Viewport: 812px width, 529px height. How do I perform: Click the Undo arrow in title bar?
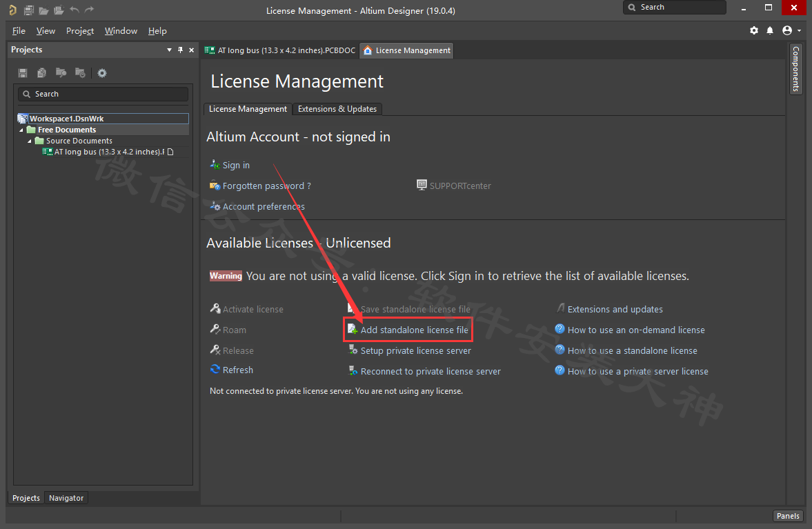pos(75,10)
